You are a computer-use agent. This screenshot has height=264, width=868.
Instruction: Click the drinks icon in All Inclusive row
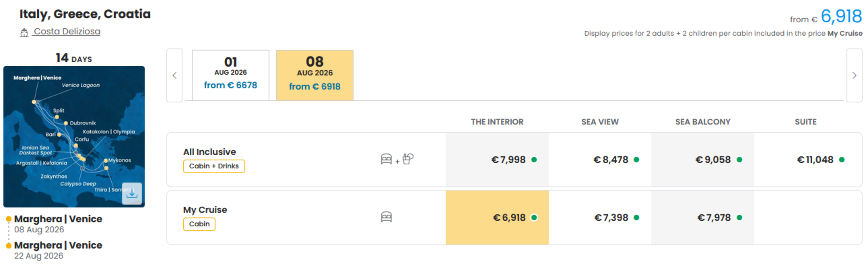(408, 159)
